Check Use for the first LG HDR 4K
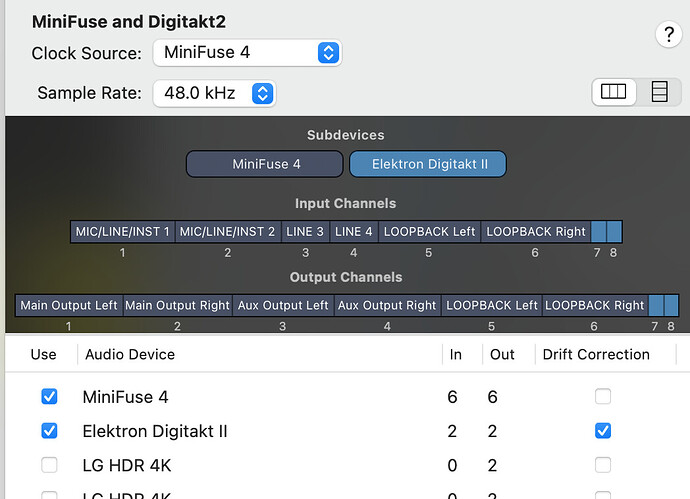Image resolution: width=690 pixels, height=499 pixels. [x=49, y=465]
